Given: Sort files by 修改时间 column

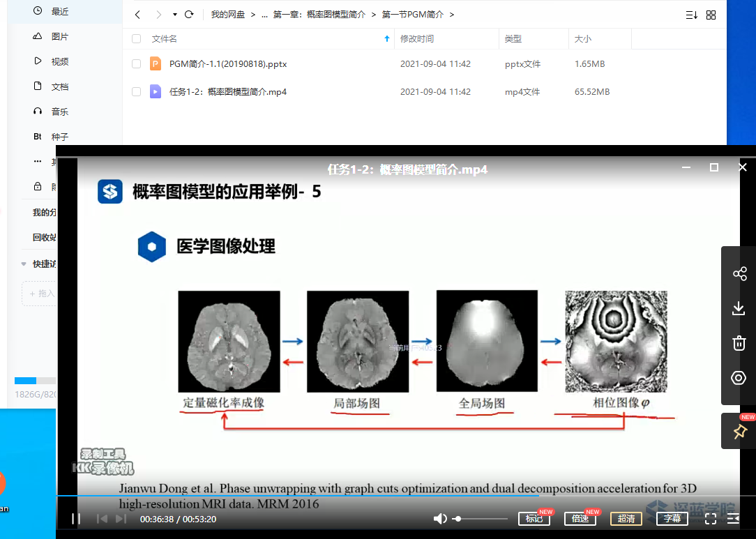Looking at the screenshot, I should coord(417,38).
